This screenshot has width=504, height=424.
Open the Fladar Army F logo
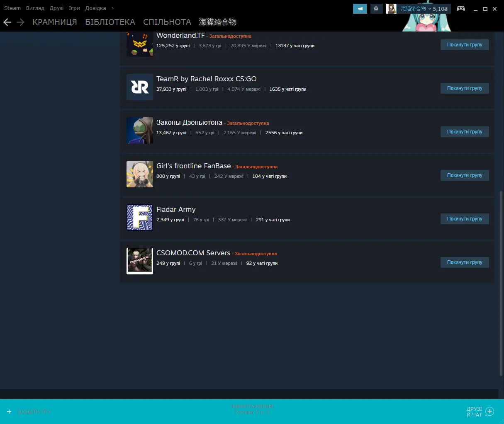[x=140, y=218]
